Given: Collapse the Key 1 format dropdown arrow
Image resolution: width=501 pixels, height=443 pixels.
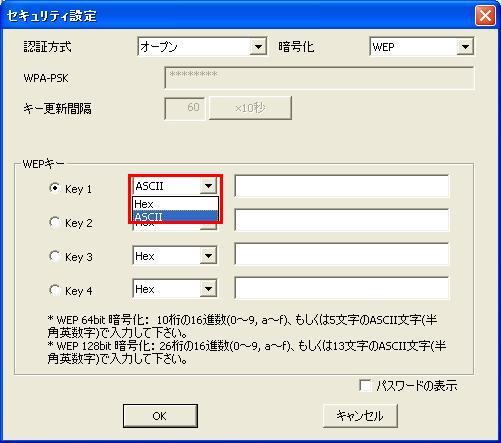Looking at the screenshot, I should click(x=208, y=186).
